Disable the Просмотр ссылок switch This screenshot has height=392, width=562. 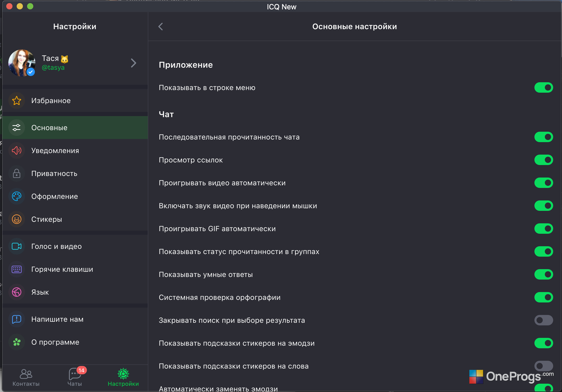pyautogui.click(x=544, y=160)
